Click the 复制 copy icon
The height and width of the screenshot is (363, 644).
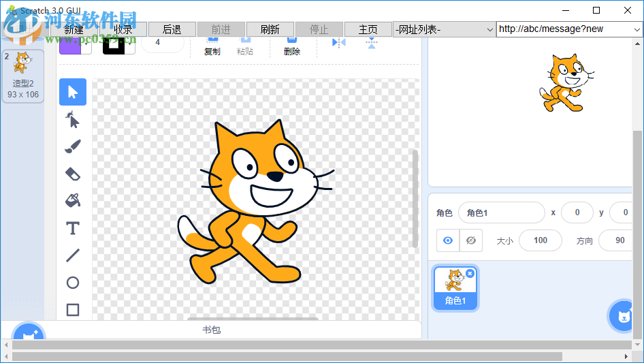click(212, 46)
